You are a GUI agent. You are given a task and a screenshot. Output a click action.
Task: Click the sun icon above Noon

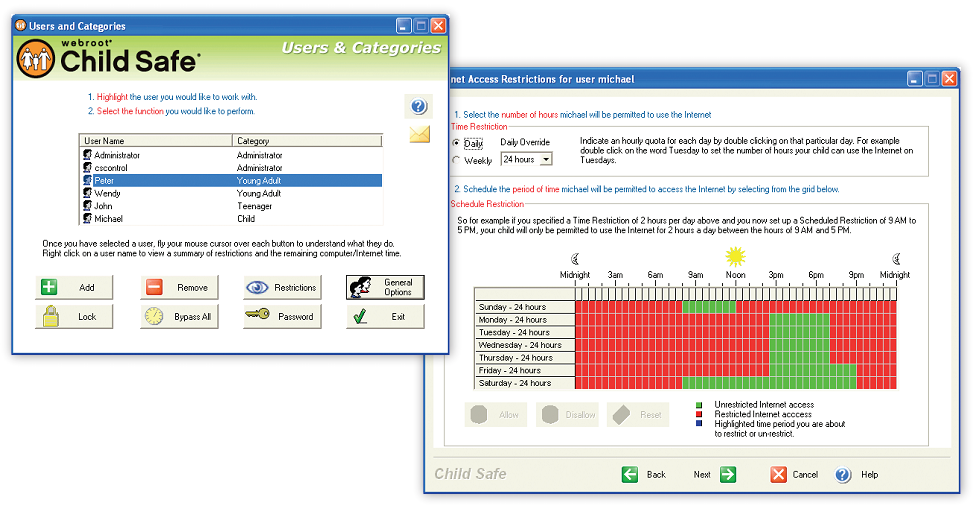tap(735, 256)
